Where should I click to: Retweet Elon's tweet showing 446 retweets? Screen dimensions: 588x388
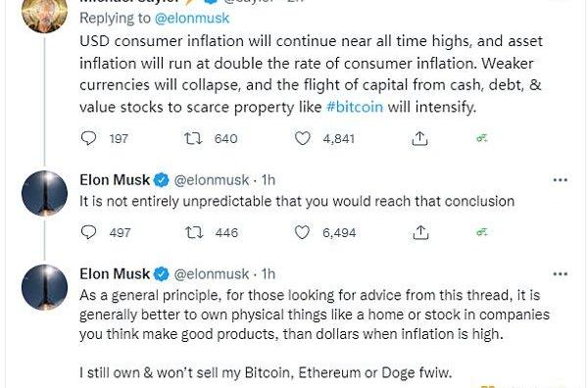pyautogui.click(x=194, y=232)
